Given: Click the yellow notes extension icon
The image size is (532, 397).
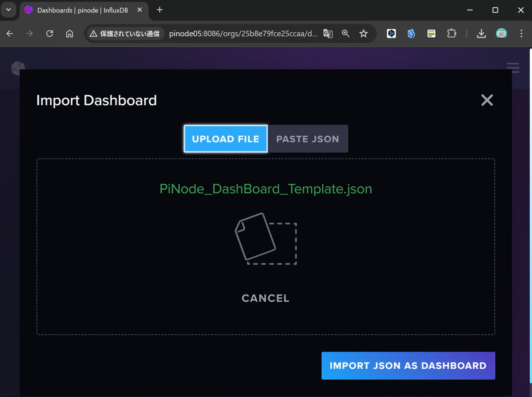Looking at the screenshot, I should [431, 34].
